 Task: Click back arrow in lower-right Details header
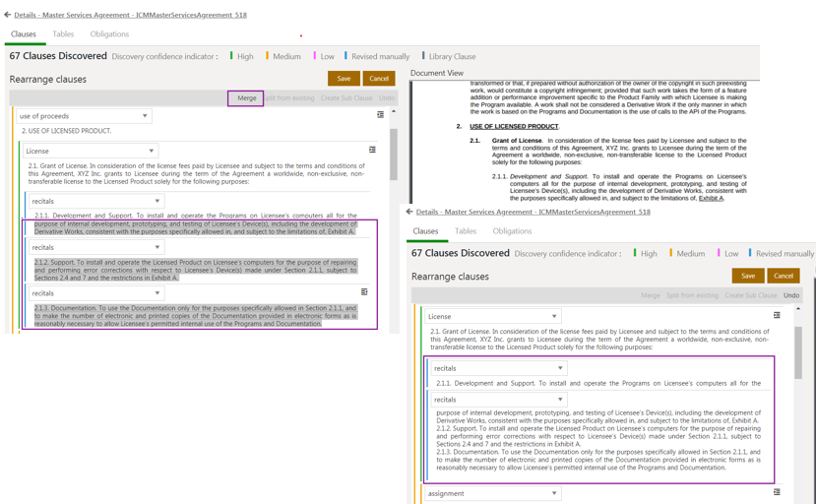[408, 212]
